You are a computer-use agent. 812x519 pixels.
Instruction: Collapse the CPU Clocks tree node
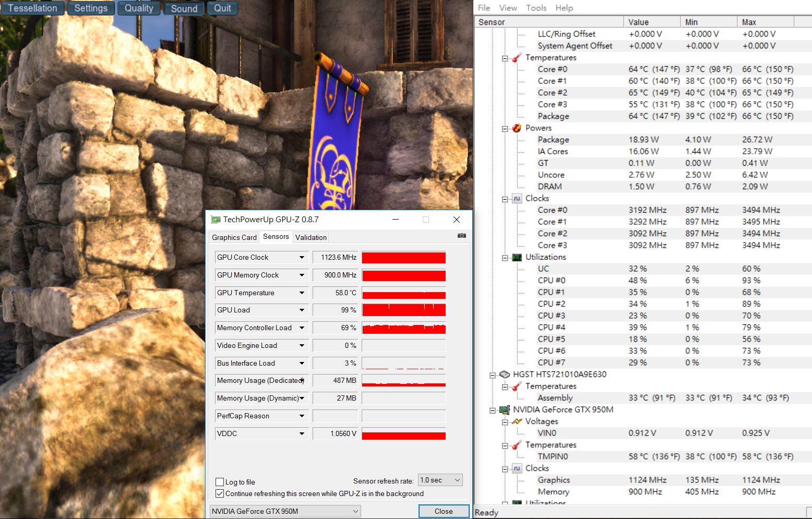pyautogui.click(x=505, y=199)
